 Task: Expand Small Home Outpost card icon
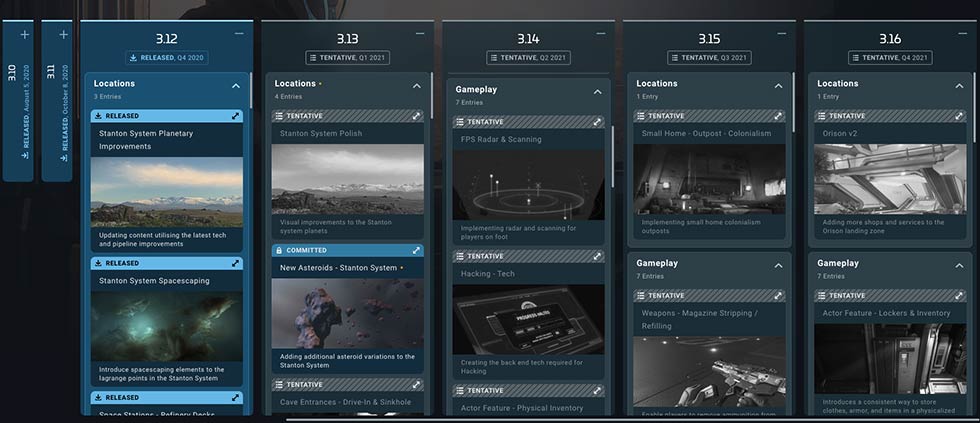click(778, 116)
